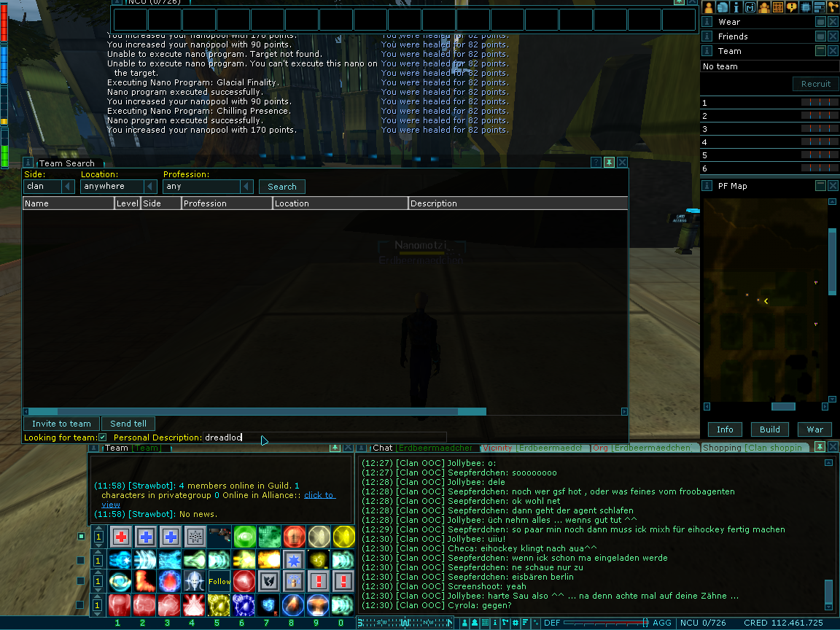Use the pistol weapon shortcut icon
The image size is (840, 630).
click(x=219, y=536)
